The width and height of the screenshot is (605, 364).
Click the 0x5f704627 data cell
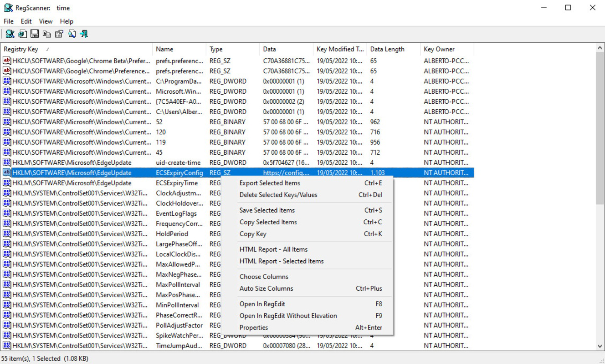(x=287, y=162)
